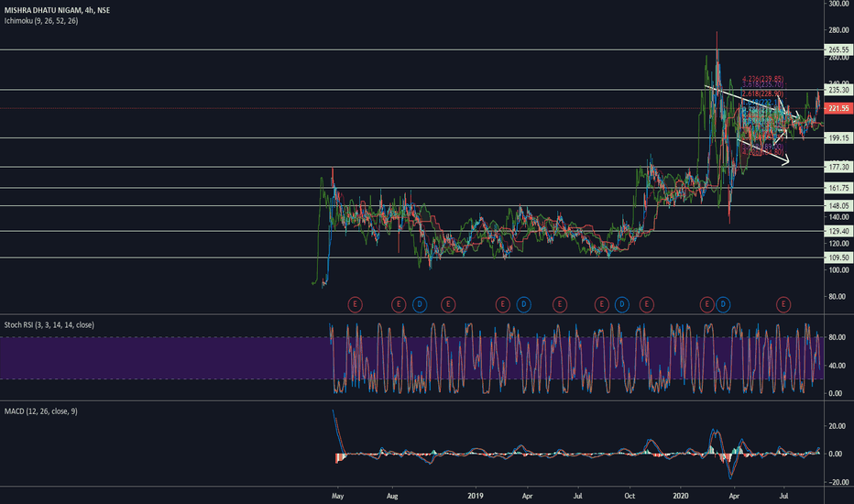Click the 161.75 price level label

pos(838,188)
